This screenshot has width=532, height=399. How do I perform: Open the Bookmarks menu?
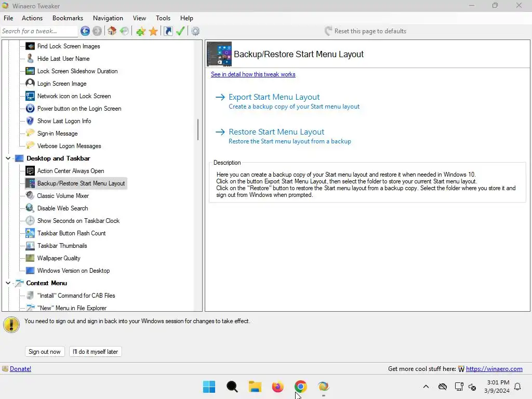coord(68,18)
